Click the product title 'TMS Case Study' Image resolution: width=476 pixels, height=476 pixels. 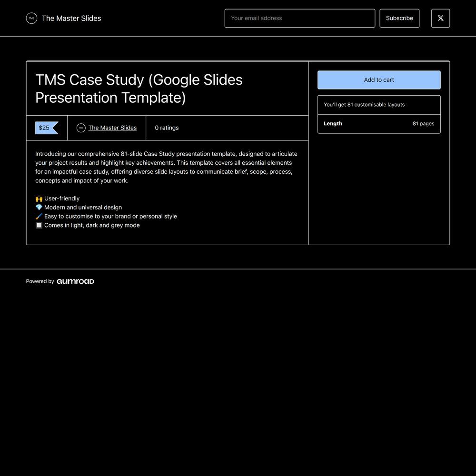click(x=139, y=89)
